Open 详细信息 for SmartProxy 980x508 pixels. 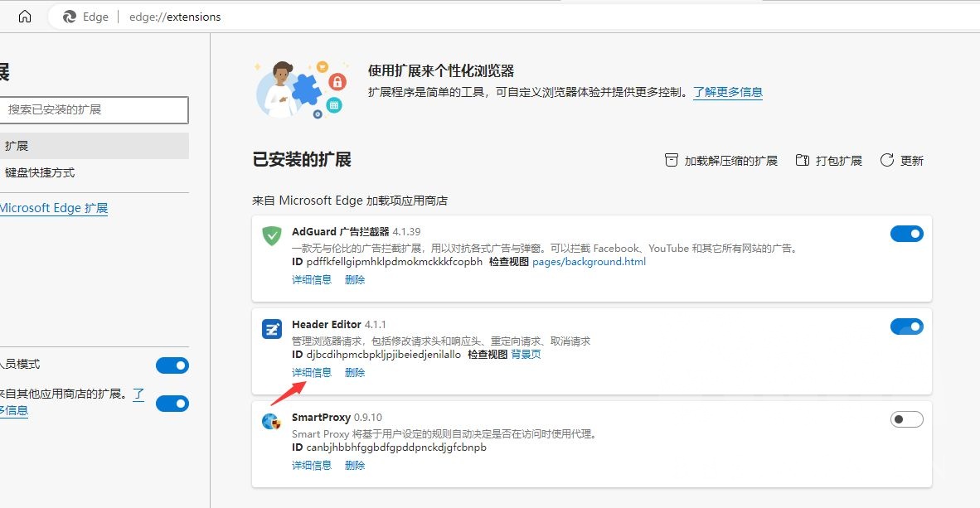pos(311,466)
